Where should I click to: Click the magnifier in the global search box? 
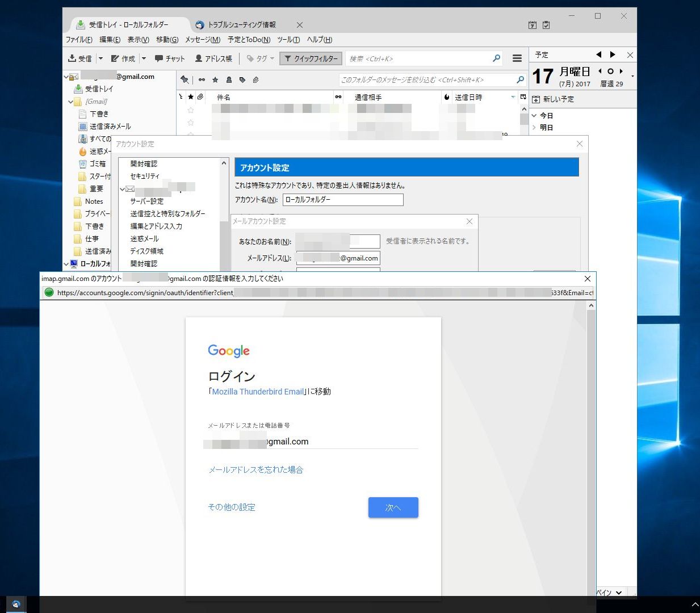pos(497,58)
